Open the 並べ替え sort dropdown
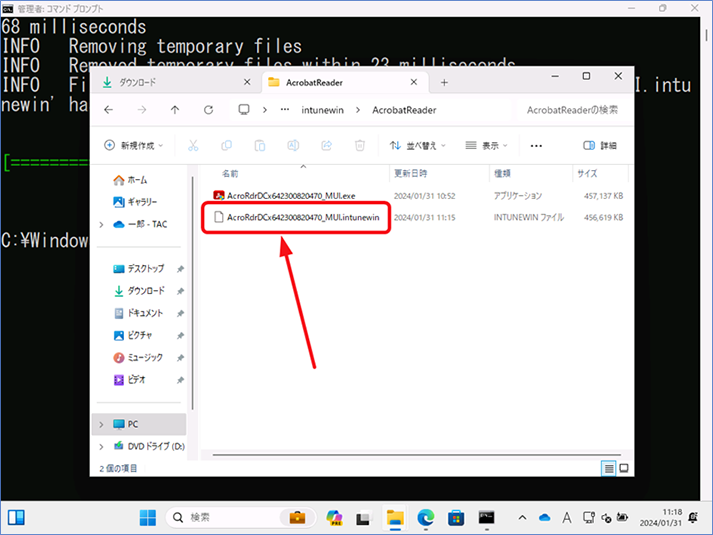713x535 pixels. [x=417, y=145]
